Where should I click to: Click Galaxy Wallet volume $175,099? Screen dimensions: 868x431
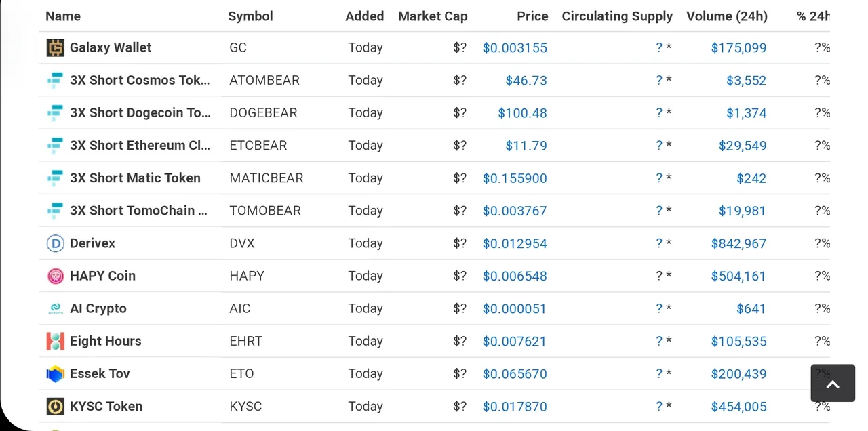[x=738, y=48]
